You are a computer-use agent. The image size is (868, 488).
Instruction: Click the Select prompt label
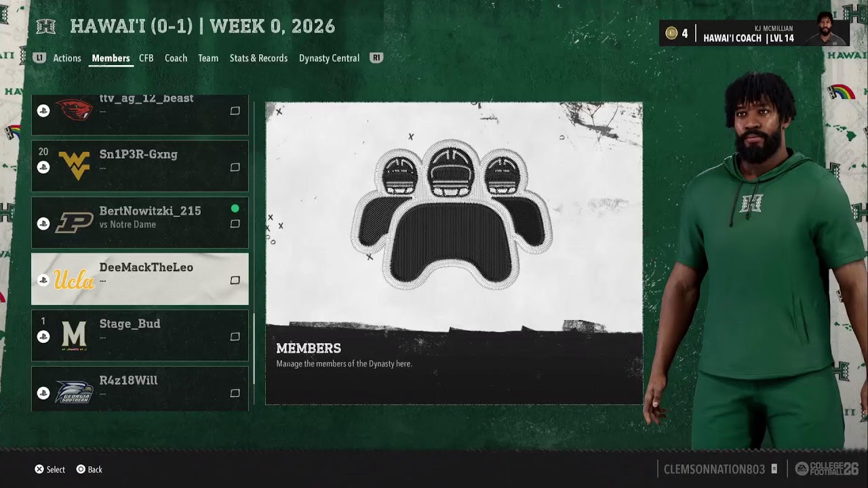(56, 470)
